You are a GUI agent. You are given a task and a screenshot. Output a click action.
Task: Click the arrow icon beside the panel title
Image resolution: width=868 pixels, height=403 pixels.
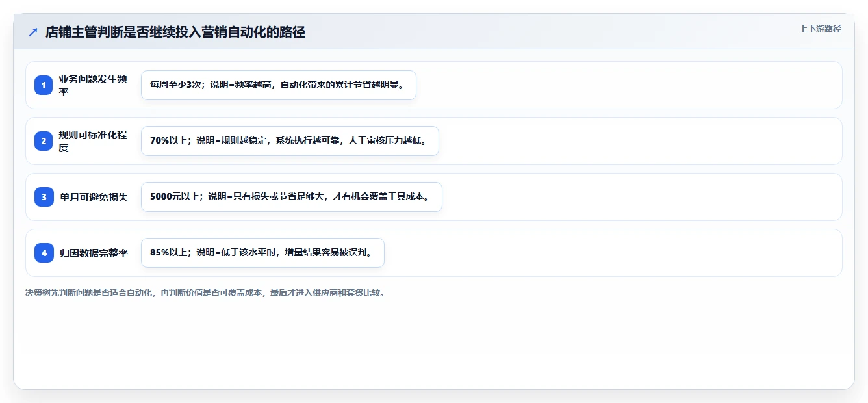pos(33,32)
